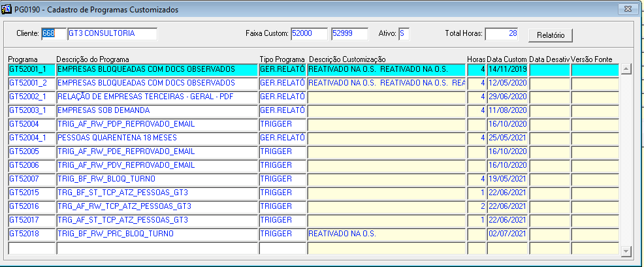Click the Horas cell of GT52016 row
Image resolution: width=644 pixels, height=267 pixels.
point(476,207)
